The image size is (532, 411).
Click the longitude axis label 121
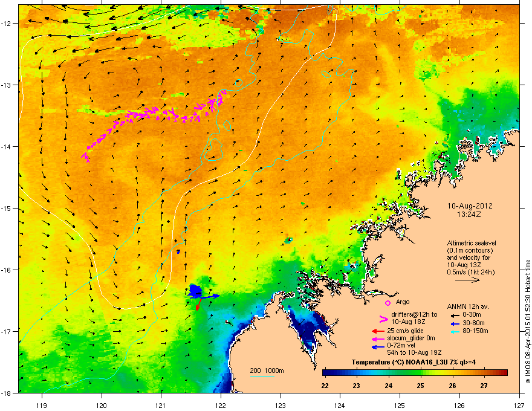(161, 405)
